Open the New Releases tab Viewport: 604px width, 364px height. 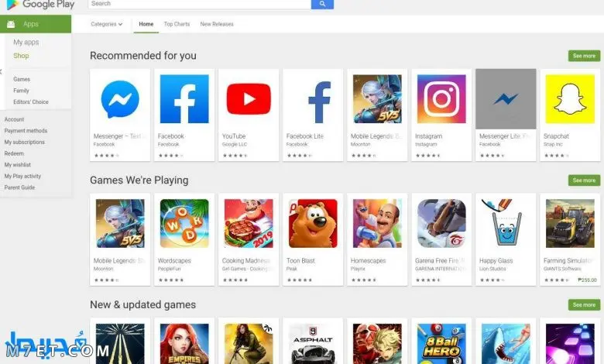coord(217,24)
